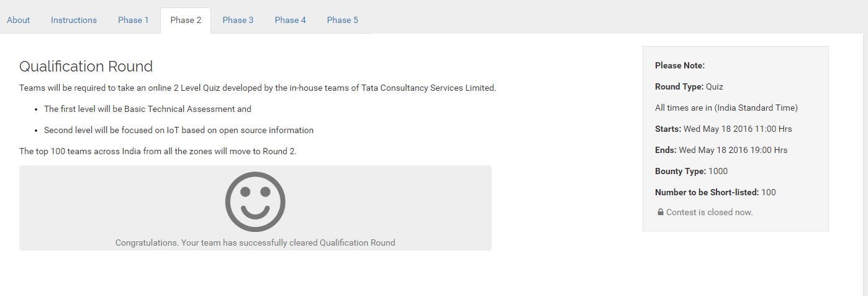
Task: Click the Number to be Short-listed line
Action: (x=715, y=192)
